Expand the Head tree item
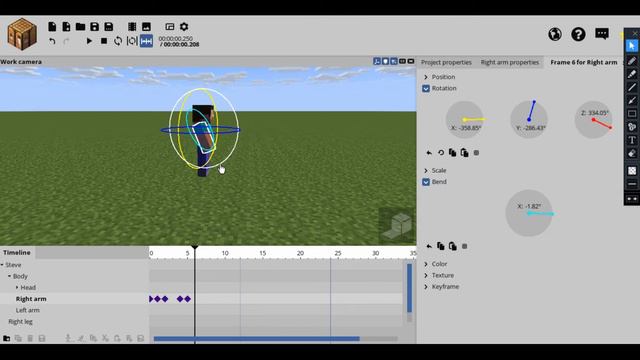This screenshot has height=360, width=640. coord(17,288)
